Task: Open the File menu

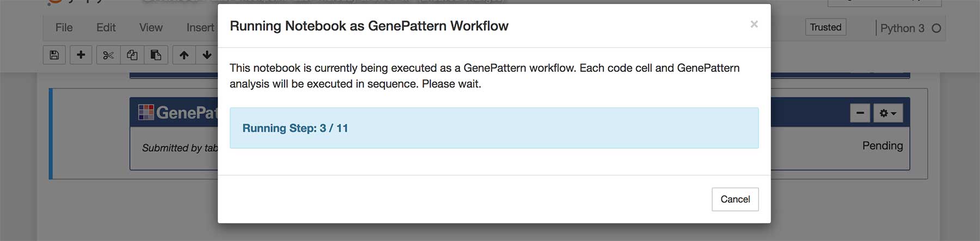Action: 64,27
